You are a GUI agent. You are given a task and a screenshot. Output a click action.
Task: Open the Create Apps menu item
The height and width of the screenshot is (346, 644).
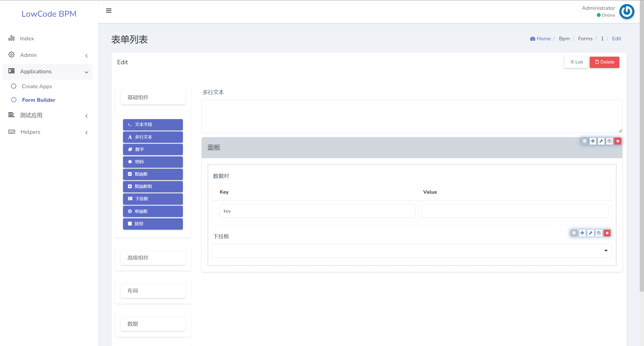click(37, 86)
